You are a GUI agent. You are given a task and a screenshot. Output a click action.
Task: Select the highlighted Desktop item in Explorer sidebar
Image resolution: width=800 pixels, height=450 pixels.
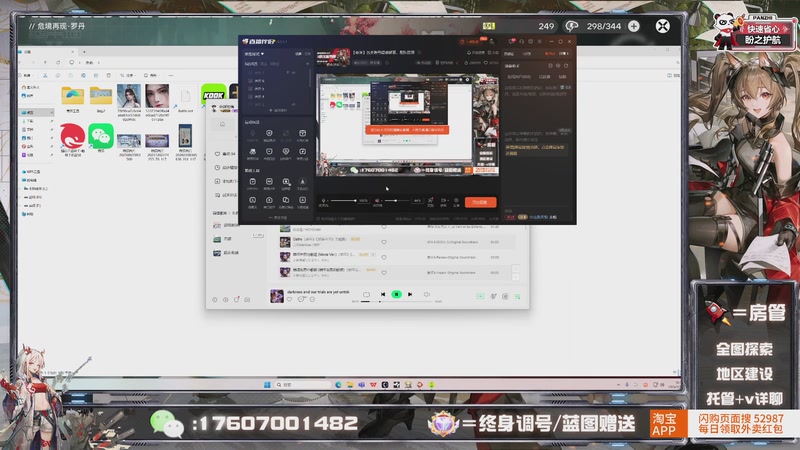[36, 112]
